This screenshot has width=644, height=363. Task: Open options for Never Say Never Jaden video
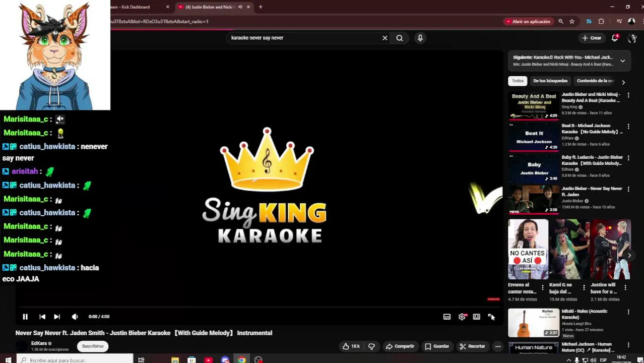[x=628, y=189]
